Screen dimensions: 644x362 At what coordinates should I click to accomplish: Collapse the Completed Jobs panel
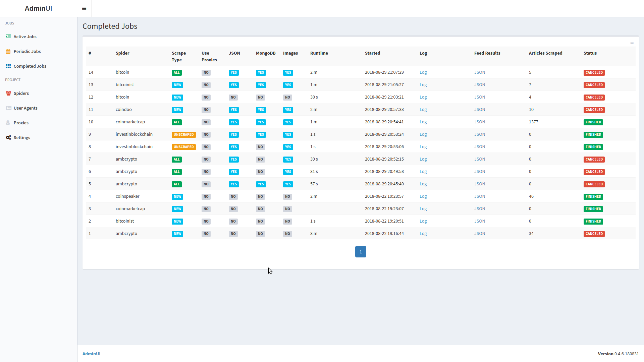632,43
